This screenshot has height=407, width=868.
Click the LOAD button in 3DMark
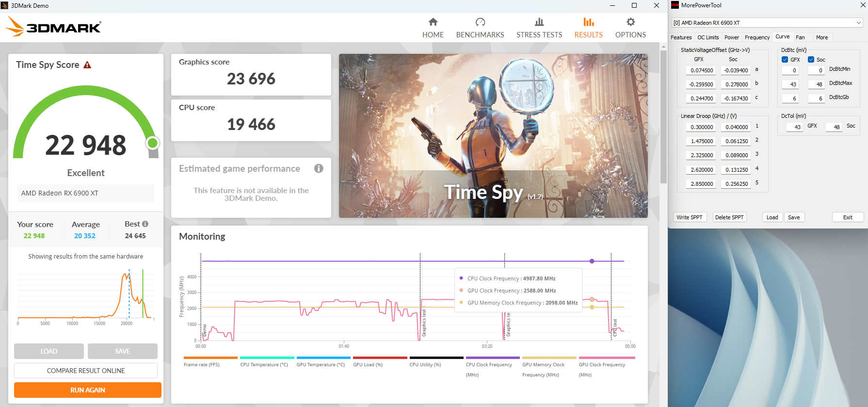(49, 351)
